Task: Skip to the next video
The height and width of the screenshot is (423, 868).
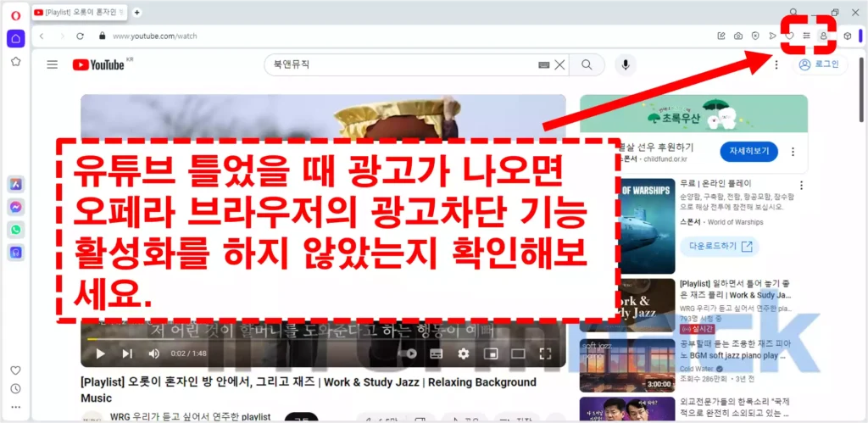Action: tap(127, 353)
